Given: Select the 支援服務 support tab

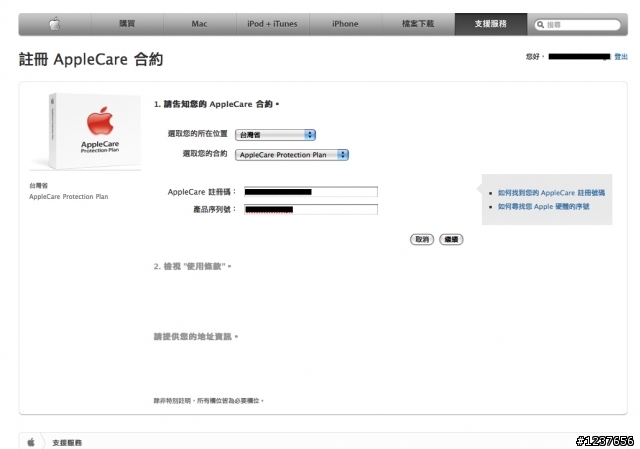Looking at the screenshot, I should pyautogui.click(x=491, y=24).
